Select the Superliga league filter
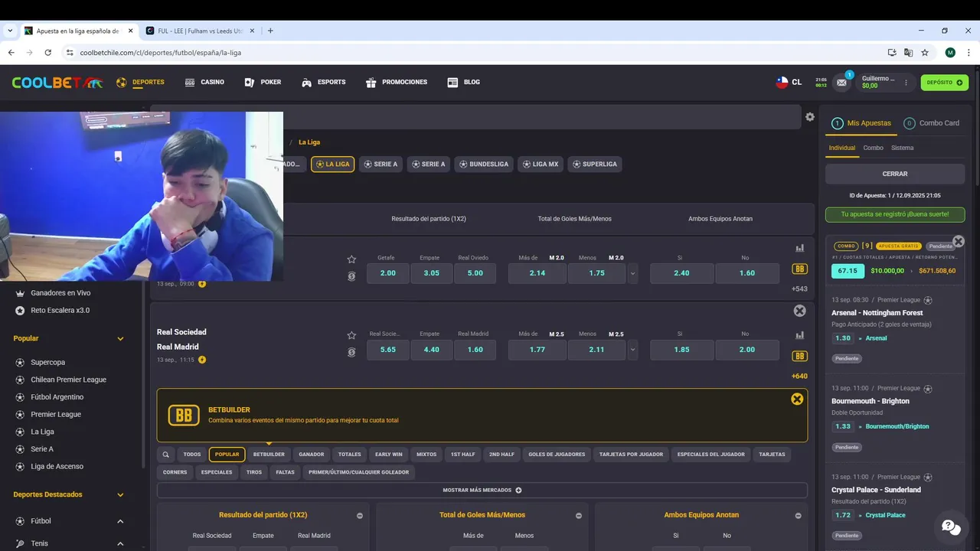This screenshot has width=980, height=551. point(594,164)
